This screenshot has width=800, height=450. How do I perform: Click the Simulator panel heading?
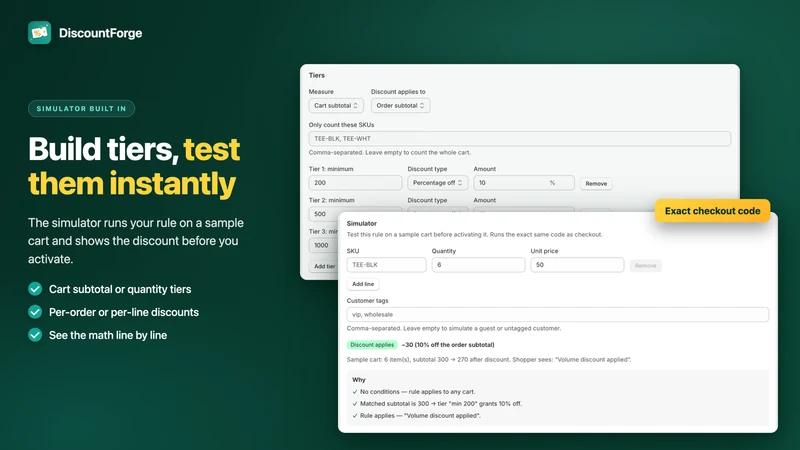(x=361, y=223)
